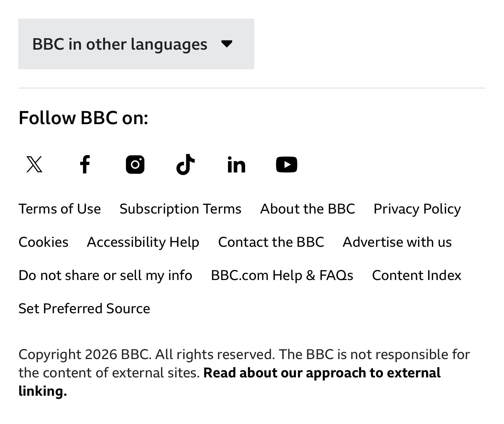The height and width of the screenshot is (424, 504).
Task: Go to Accessibility Help
Action: [x=143, y=242]
